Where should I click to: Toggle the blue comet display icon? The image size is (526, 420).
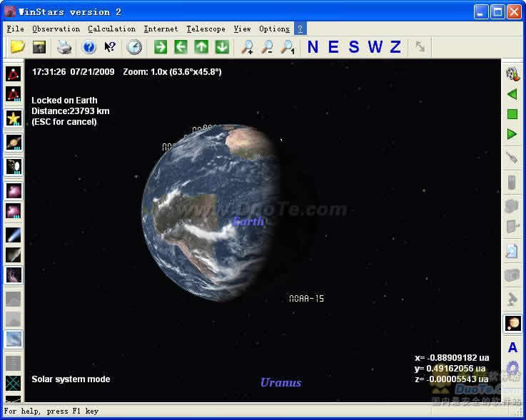coord(14,235)
